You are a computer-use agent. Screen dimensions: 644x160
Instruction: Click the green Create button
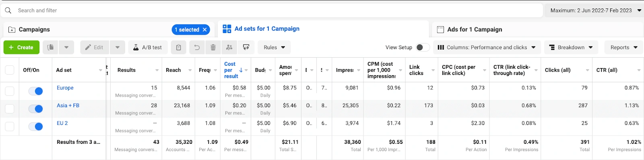pyautogui.click(x=21, y=48)
